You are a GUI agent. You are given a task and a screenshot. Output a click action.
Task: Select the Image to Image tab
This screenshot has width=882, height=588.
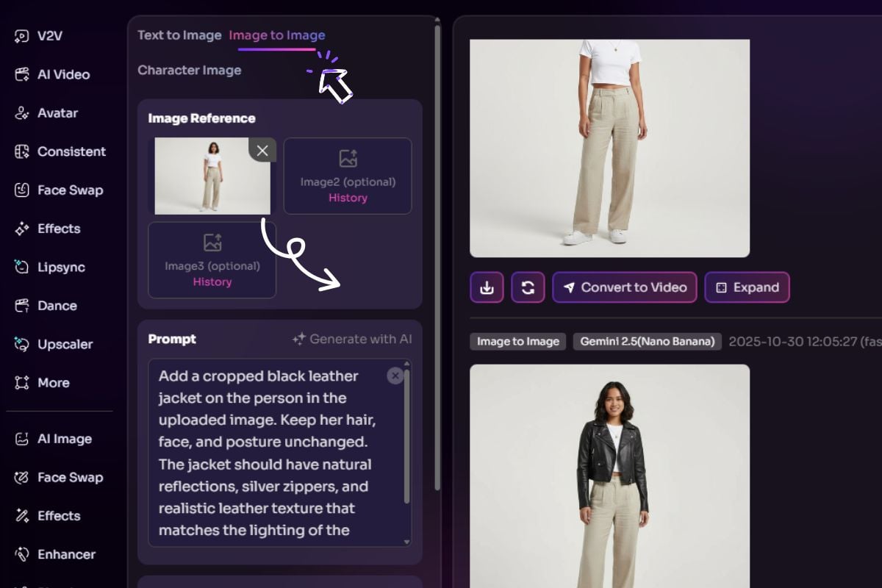point(277,35)
